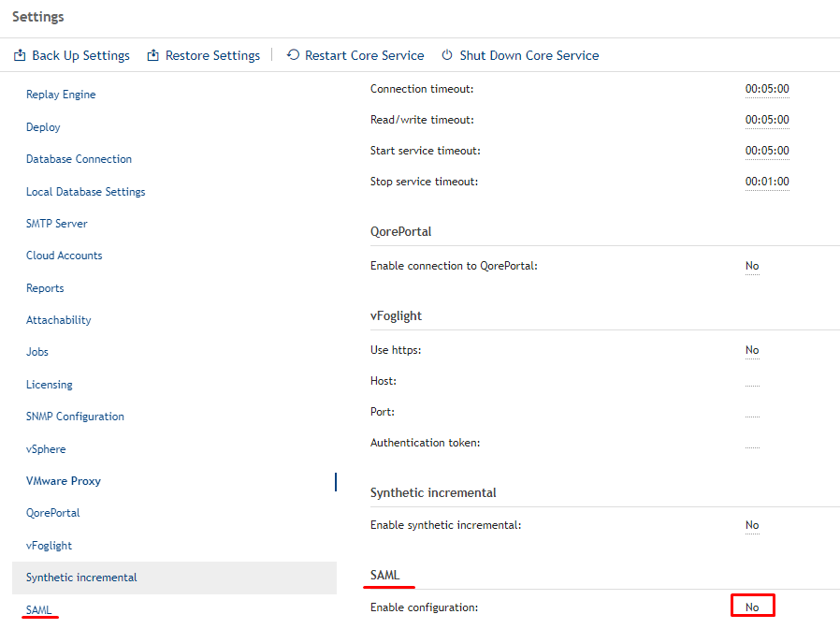
Task: Click the Restore Settings icon
Action: (x=153, y=56)
